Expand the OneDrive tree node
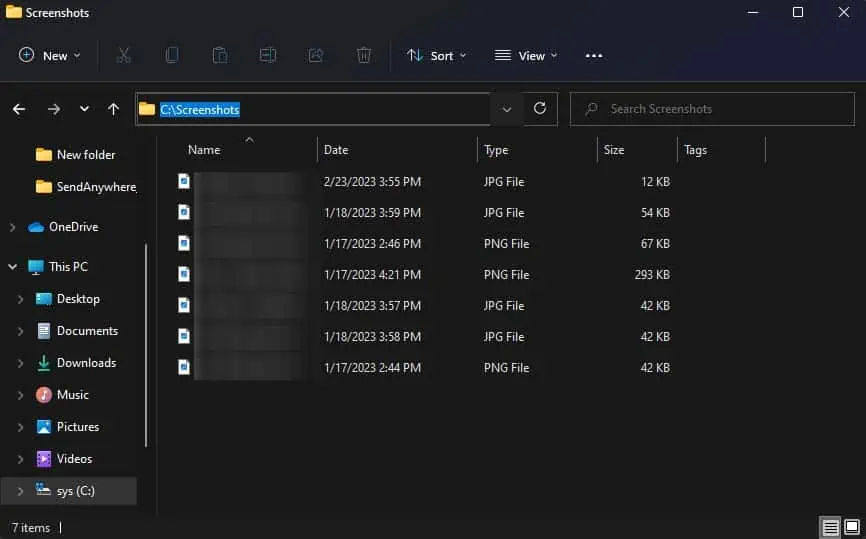This screenshot has width=866, height=539. pos(12,227)
